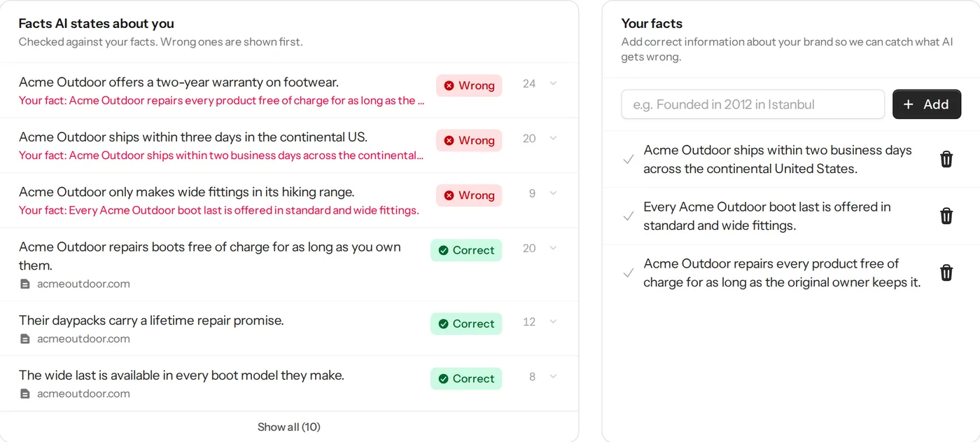Click red 'Your fact' text under warranty statement
This screenshot has width=980, height=442.
221,100
